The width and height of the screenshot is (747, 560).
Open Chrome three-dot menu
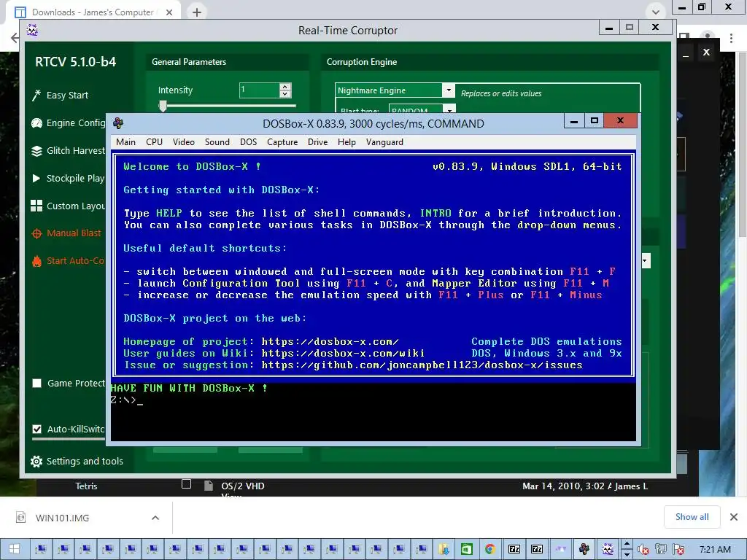click(x=731, y=38)
